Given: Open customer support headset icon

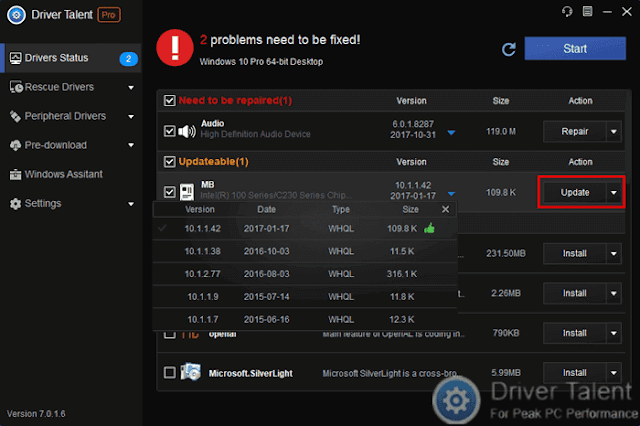Looking at the screenshot, I should point(567,11).
